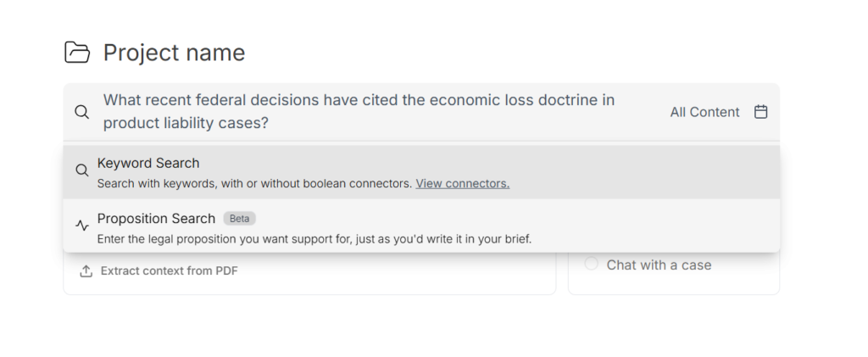The width and height of the screenshot is (868, 357).
Task: Click the Keyword Search magnifier icon
Action: pyautogui.click(x=82, y=170)
